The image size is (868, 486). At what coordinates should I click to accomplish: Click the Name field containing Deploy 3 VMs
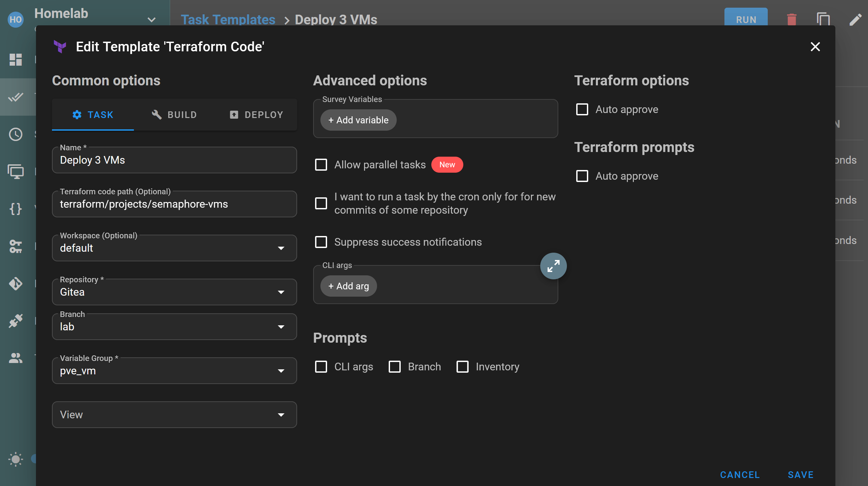pos(174,160)
